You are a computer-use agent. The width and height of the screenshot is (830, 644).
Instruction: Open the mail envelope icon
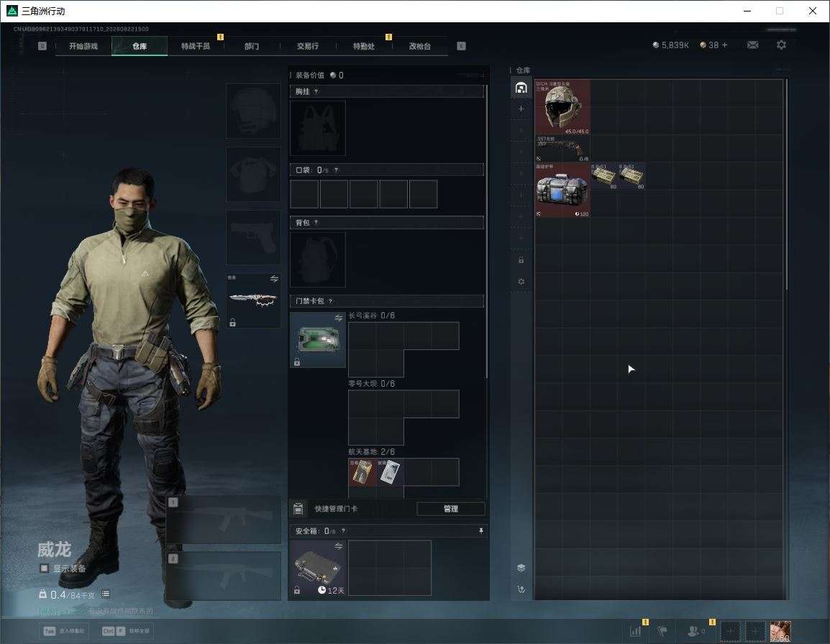752,45
